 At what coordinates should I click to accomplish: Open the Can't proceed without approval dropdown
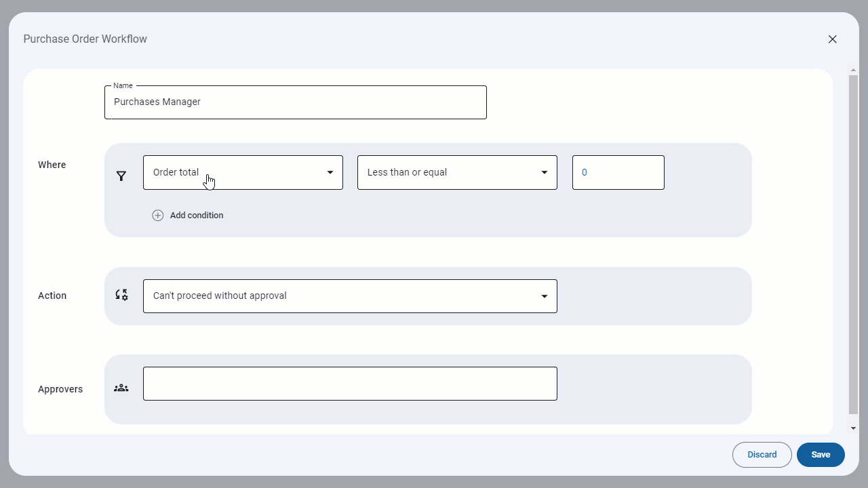tap(350, 296)
